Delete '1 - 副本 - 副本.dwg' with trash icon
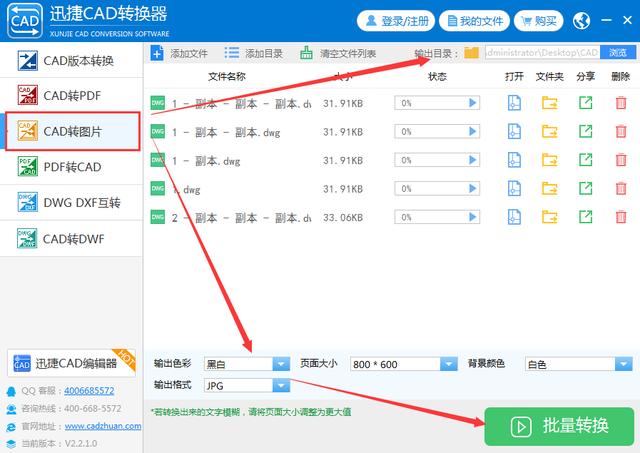This screenshot has height=453, width=640. coord(621,131)
